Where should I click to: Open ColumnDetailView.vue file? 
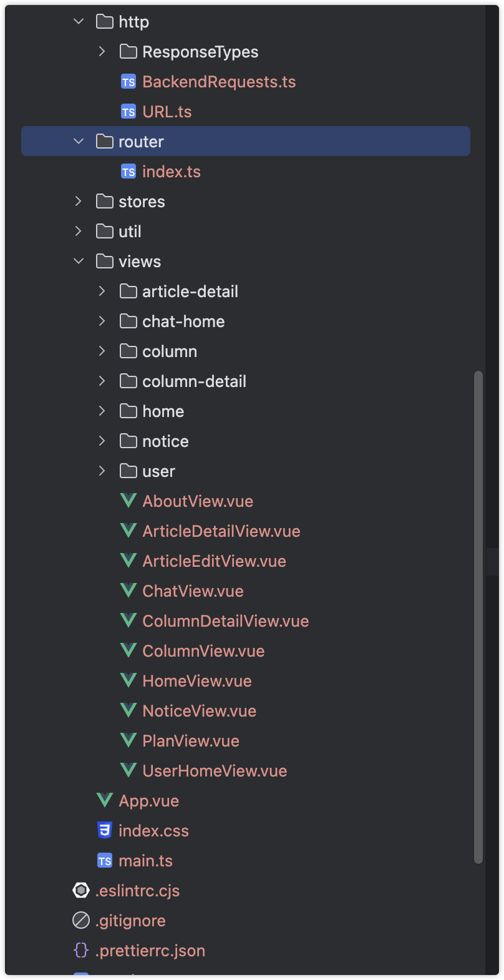tap(225, 621)
